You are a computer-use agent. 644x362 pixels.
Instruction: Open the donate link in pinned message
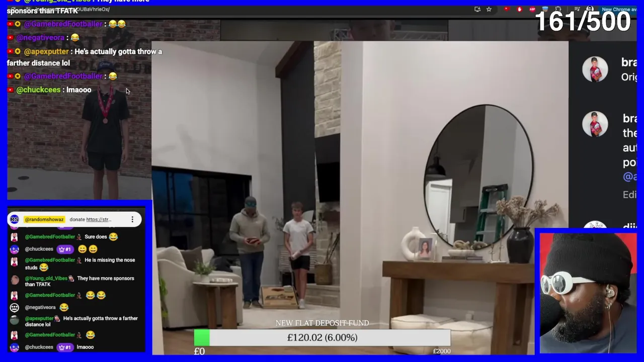(x=99, y=219)
